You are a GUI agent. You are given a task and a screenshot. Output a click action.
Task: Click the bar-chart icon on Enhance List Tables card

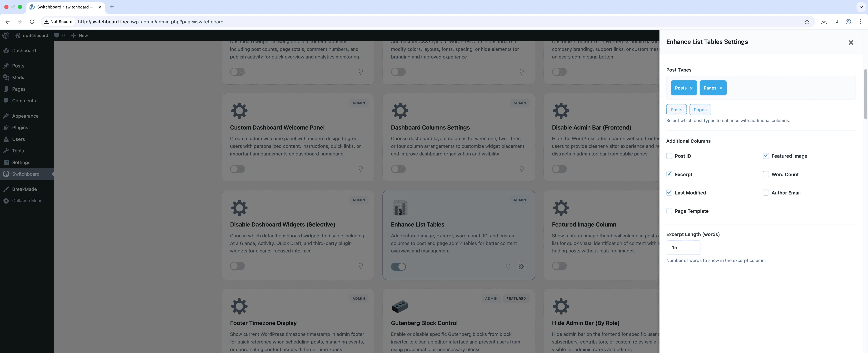pos(400,208)
